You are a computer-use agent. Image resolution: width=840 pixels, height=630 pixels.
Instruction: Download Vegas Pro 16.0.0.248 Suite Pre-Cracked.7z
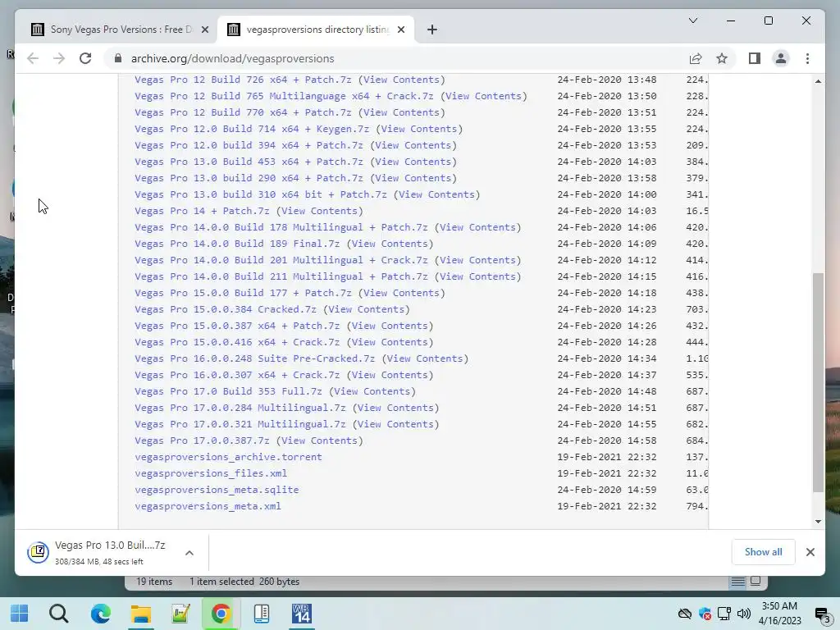(x=254, y=359)
